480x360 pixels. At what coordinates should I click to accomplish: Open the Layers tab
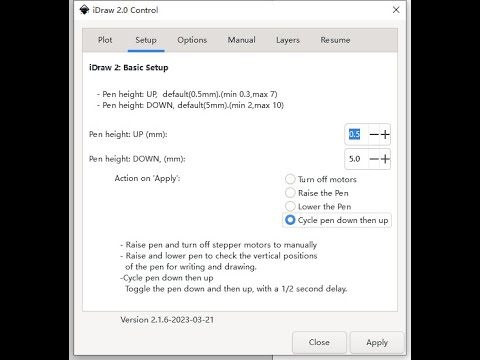(x=288, y=40)
